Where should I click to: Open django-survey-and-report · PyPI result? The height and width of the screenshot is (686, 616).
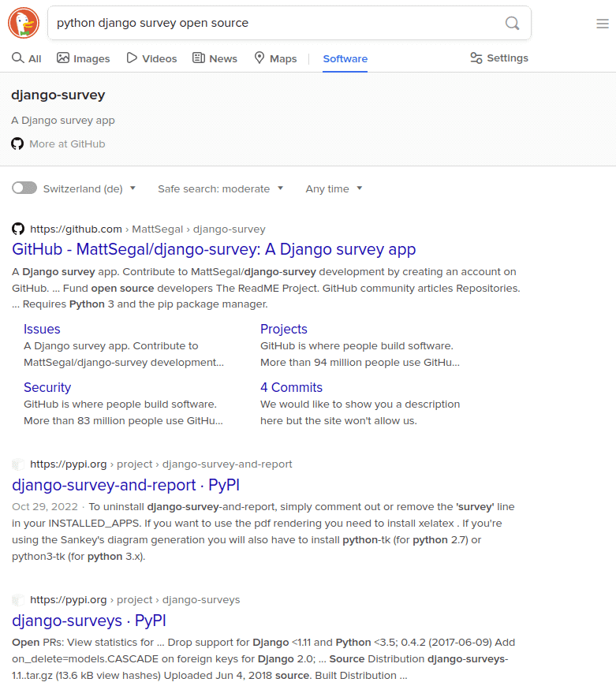pyautogui.click(x=125, y=485)
